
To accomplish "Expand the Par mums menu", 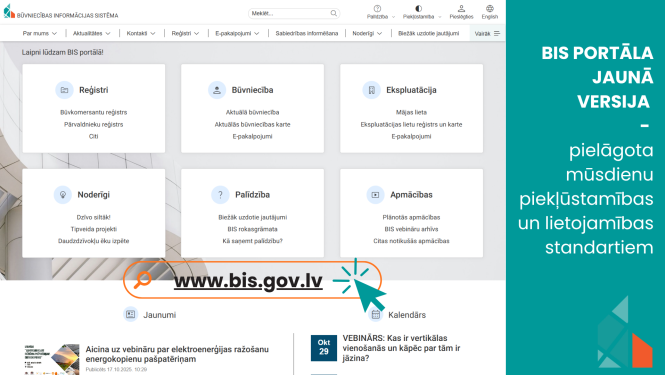I will point(39,33).
